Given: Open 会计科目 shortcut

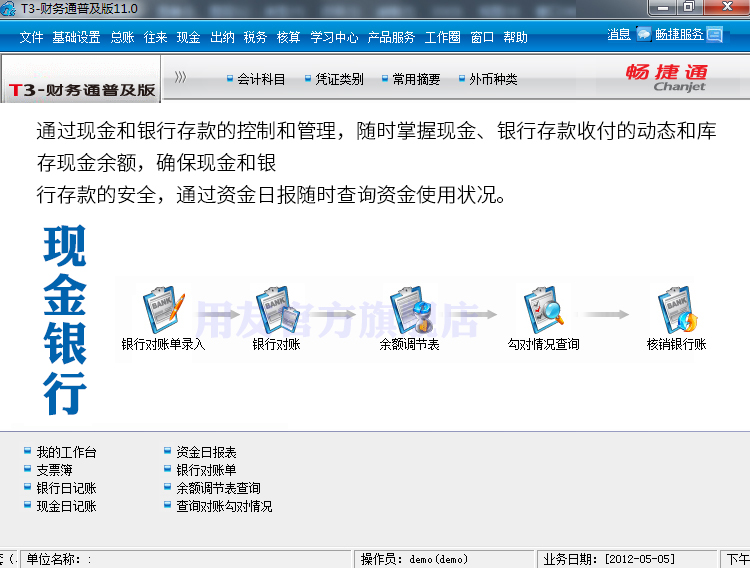Looking at the screenshot, I should (x=261, y=79).
